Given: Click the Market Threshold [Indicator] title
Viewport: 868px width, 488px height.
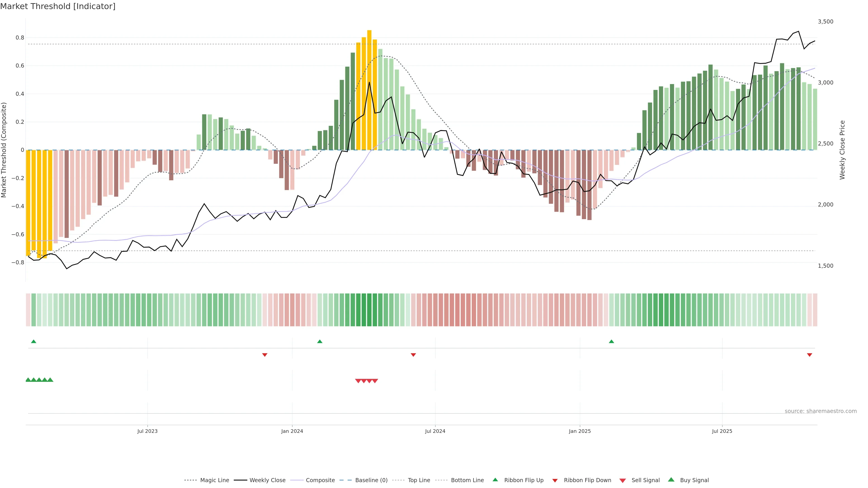Looking at the screenshot, I should click(58, 6).
